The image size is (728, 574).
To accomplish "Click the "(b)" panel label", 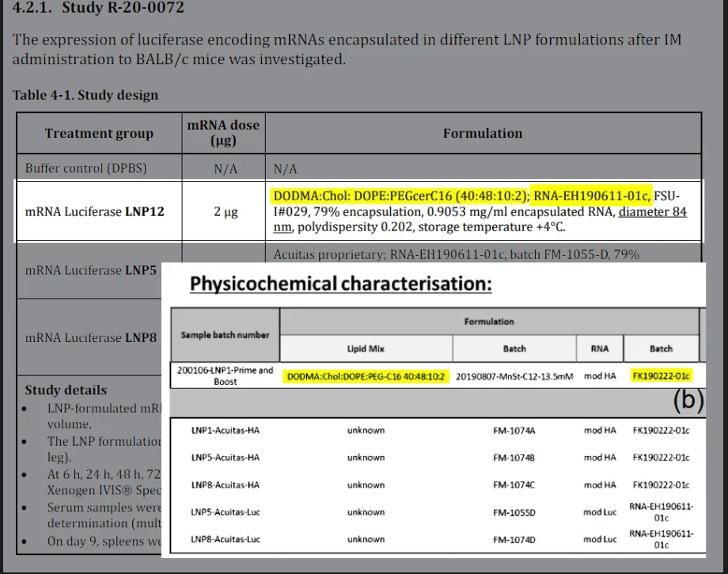I will pos(688,401).
